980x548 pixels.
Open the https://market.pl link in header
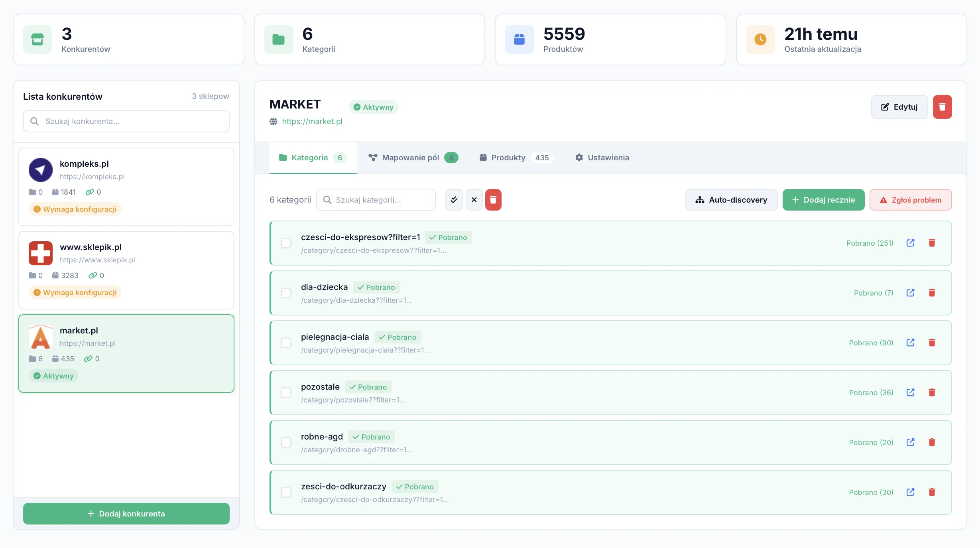[x=312, y=121]
